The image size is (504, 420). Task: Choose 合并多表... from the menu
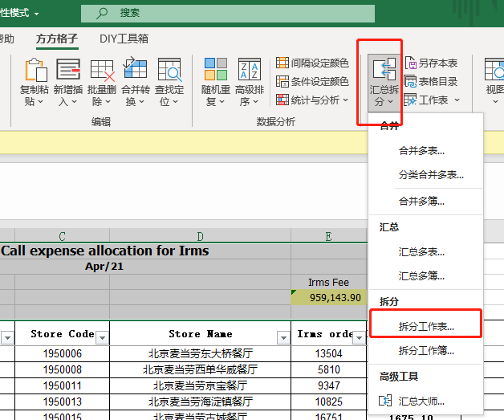pos(425,150)
